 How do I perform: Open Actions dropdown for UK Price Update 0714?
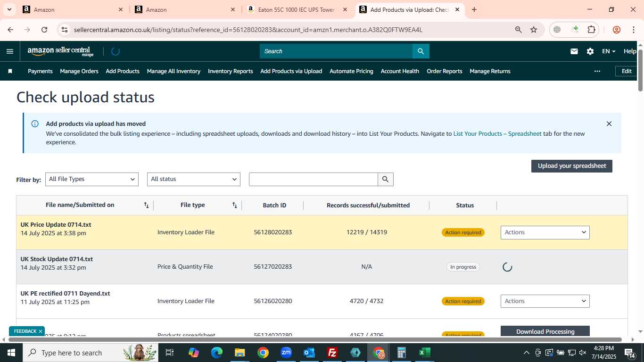[x=545, y=232]
